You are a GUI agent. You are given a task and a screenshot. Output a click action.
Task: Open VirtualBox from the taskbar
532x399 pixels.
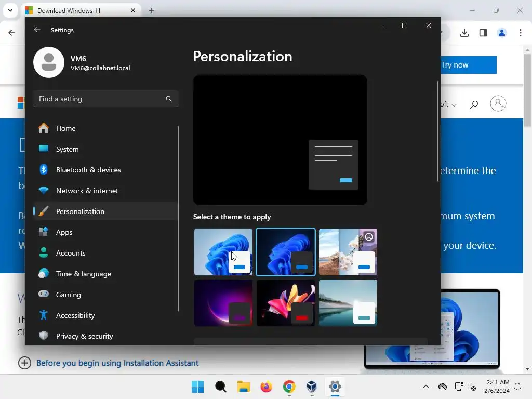click(312, 387)
